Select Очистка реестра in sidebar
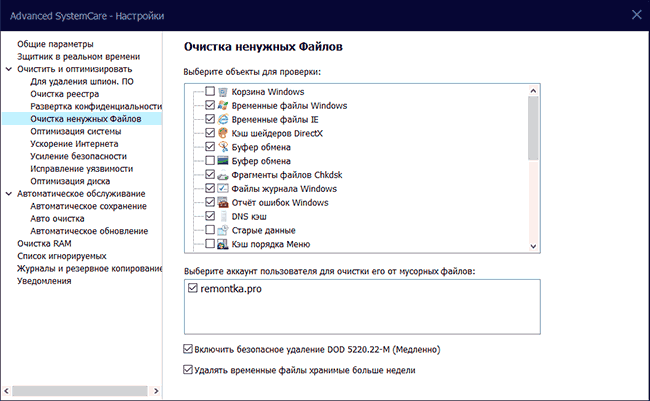The image size is (650, 401). pyautogui.click(x=65, y=94)
